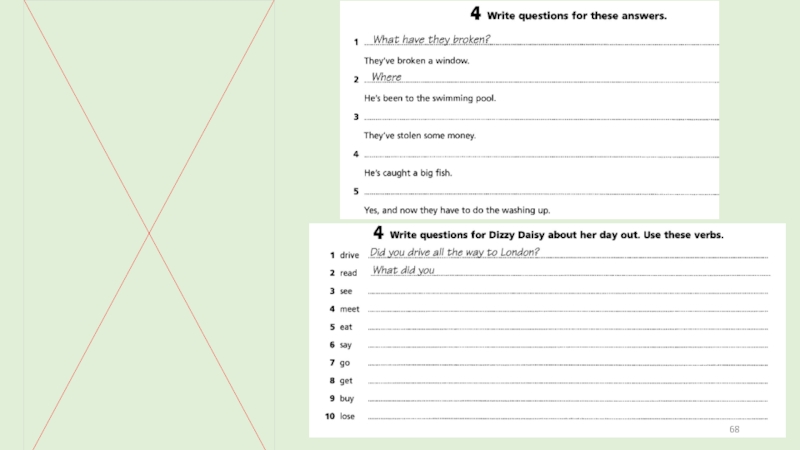
Task: Click the blank line next to "lose"
Action: tap(567, 416)
